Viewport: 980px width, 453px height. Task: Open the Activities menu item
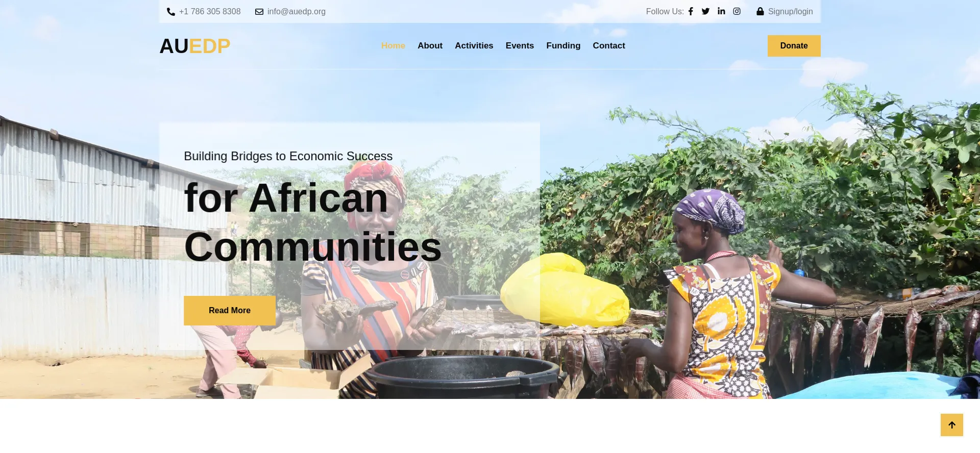coord(474,45)
